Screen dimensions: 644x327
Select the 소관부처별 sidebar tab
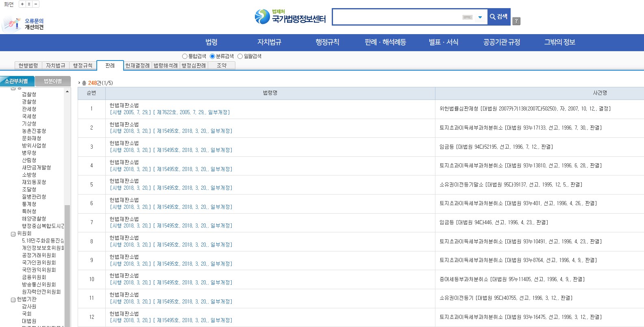17,81
